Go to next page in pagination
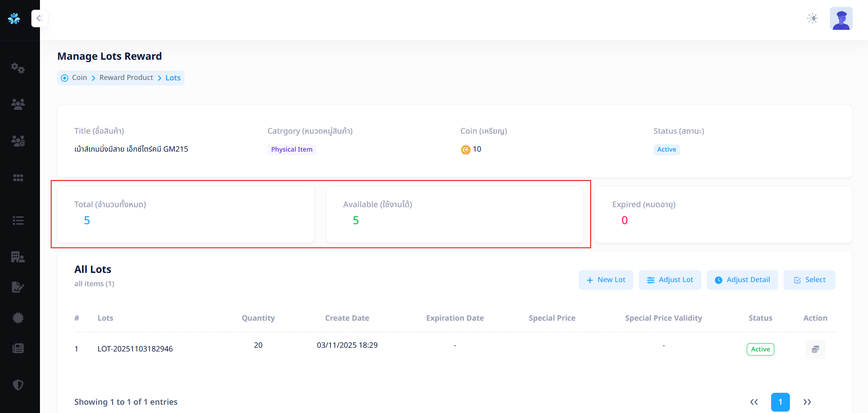This screenshot has width=868, height=413. click(807, 402)
